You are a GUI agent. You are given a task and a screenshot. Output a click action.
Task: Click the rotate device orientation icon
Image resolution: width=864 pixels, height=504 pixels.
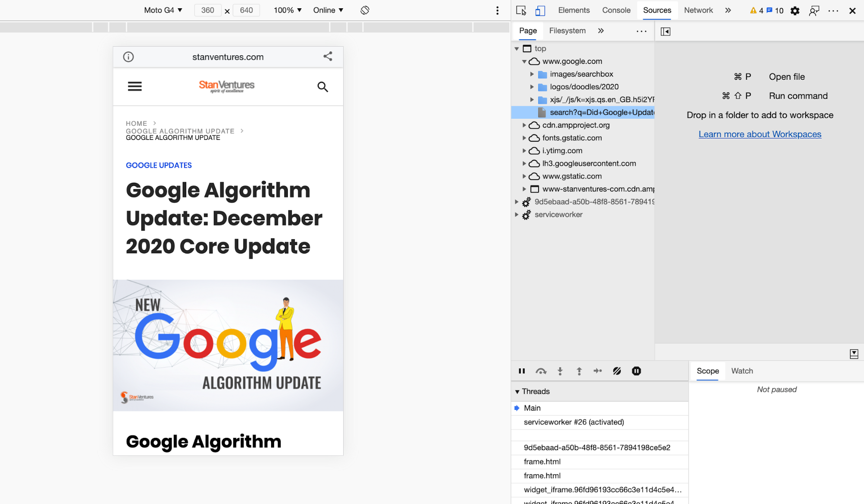click(365, 10)
